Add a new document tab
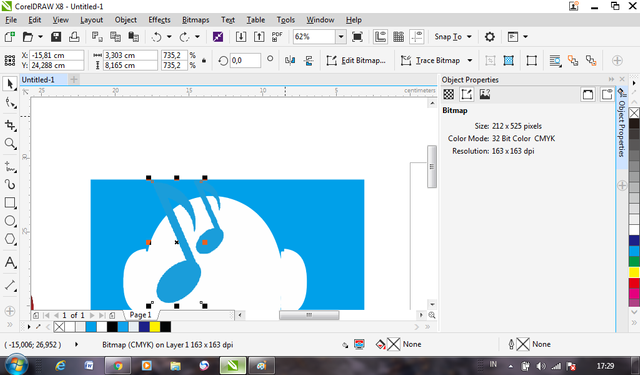This screenshot has width=640, height=375. (x=74, y=80)
